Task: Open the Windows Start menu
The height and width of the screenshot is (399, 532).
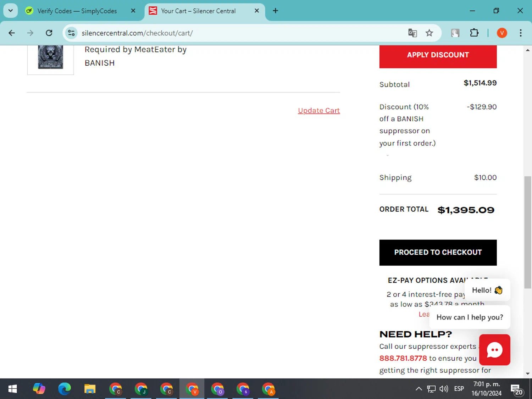Action: coord(12,389)
